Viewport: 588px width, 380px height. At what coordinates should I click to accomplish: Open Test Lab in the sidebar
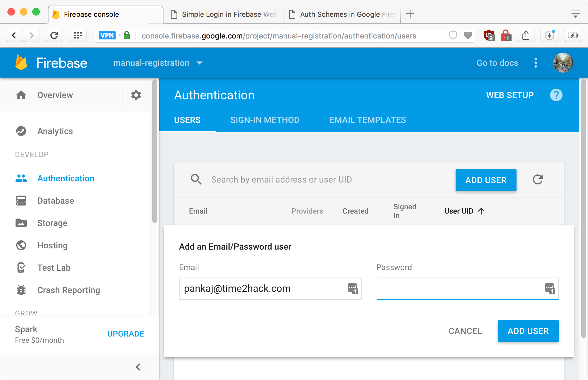54,268
